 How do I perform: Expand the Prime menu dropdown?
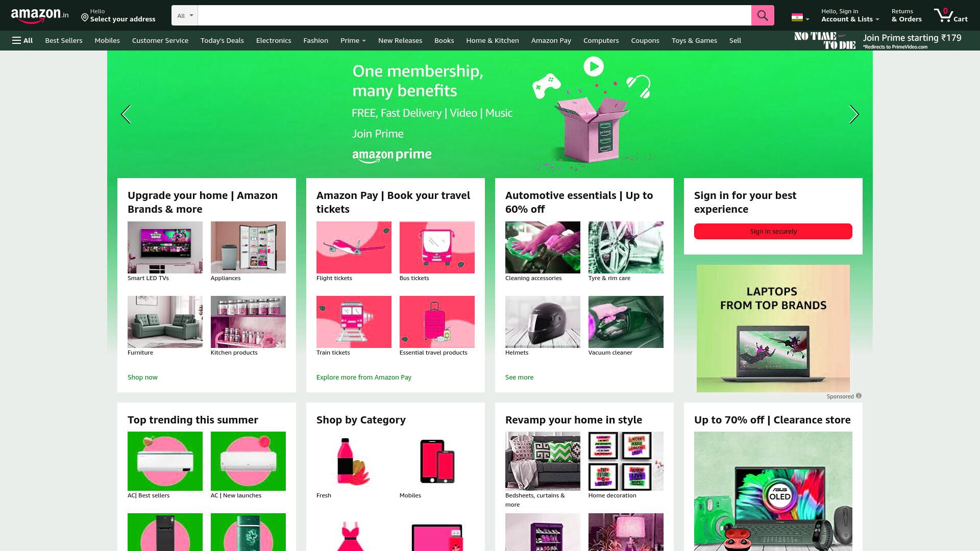pos(353,40)
